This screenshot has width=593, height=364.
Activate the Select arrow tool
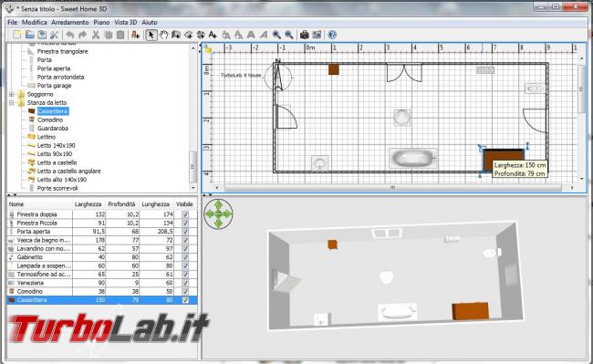151,35
